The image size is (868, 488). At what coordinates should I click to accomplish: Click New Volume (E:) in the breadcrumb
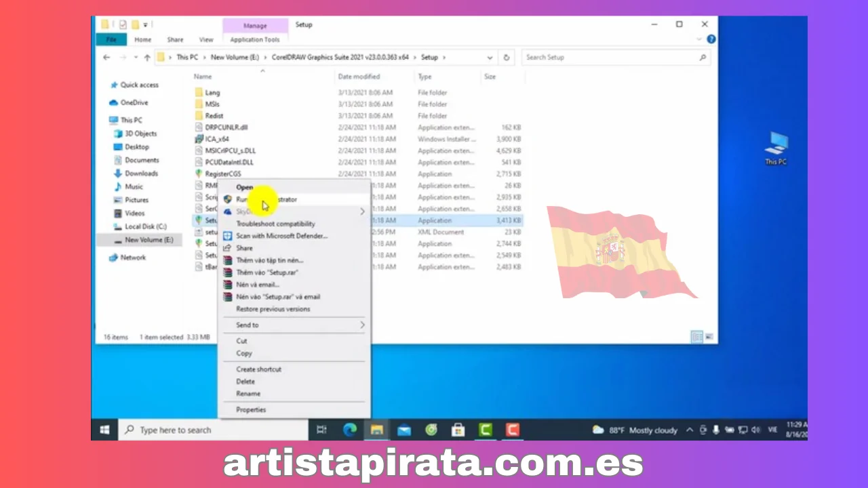[x=235, y=58]
